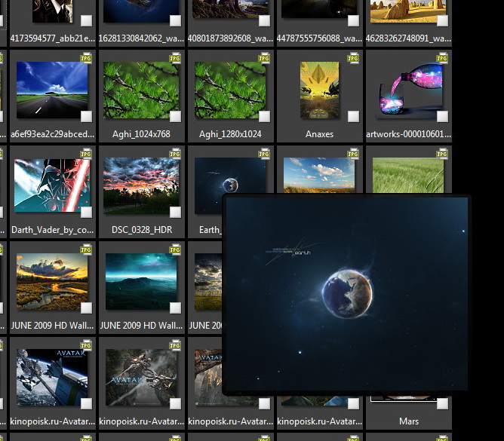Click the Darth_Vader_by_co... file name
Image resolution: width=504 pixels, height=441 pixels.
[x=52, y=230]
